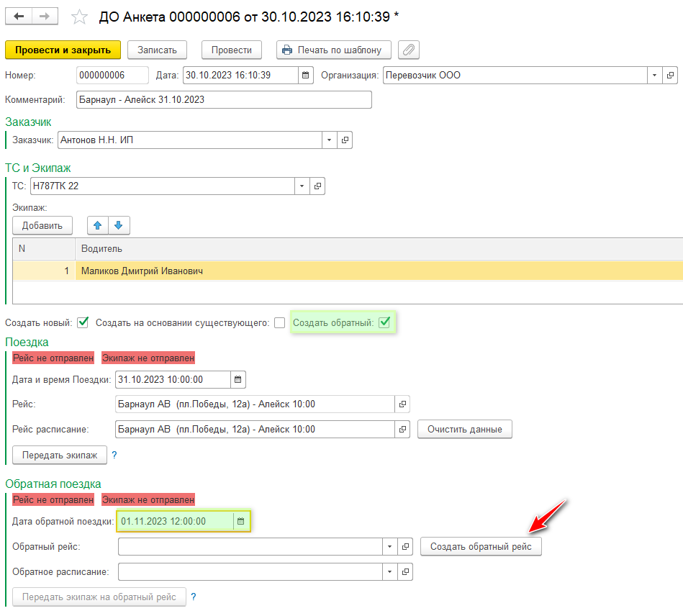Expand the Организация dropdown list

tap(654, 76)
